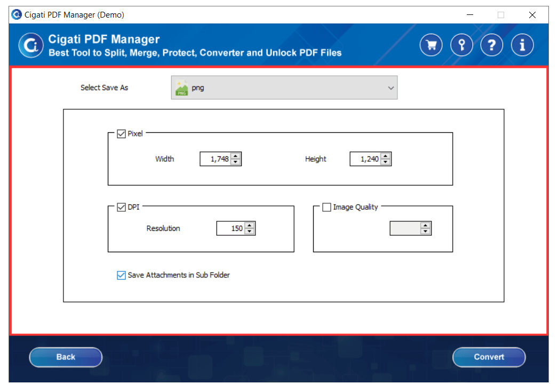This screenshot has height=392, width=558.
Task: Focus the Resolution input field
Action: click(231, 228)
